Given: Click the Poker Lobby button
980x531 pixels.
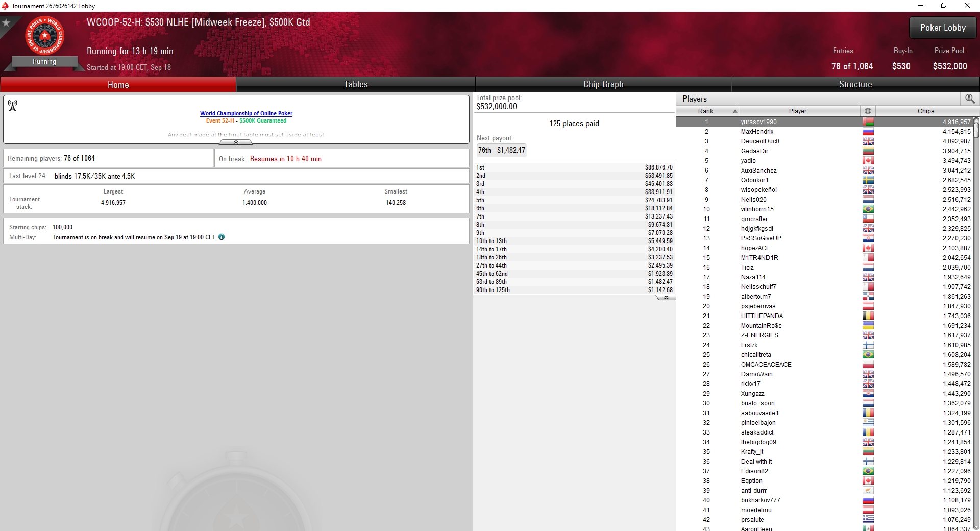Looking at the screenshot, I should pos(943,28).
